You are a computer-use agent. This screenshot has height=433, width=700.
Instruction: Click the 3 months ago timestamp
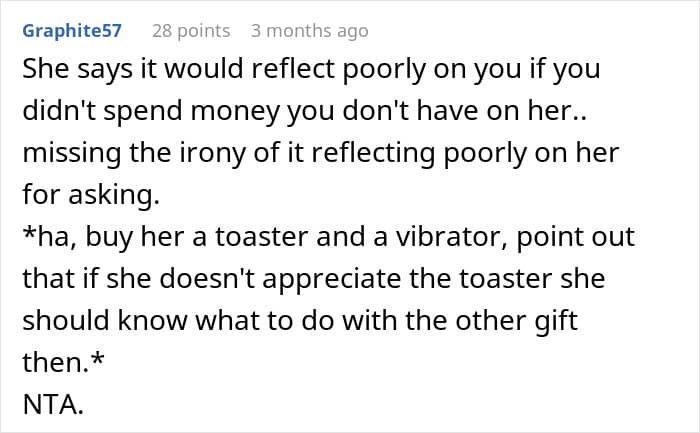(309, 31)
